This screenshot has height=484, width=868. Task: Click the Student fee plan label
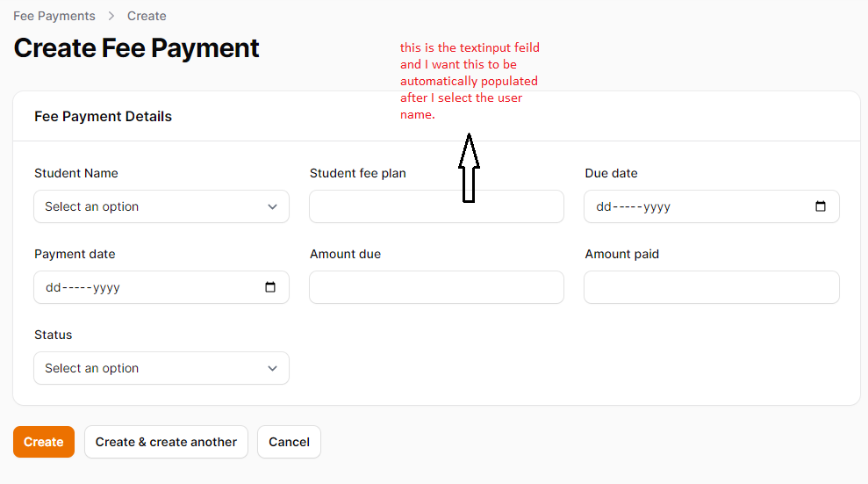tap(357, 173)
